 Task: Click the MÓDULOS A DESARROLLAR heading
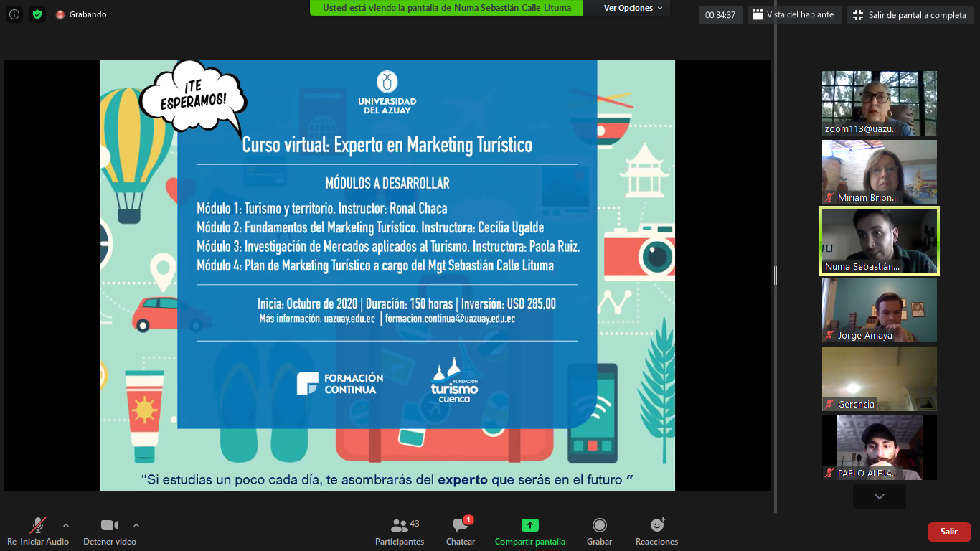(387, 183)
